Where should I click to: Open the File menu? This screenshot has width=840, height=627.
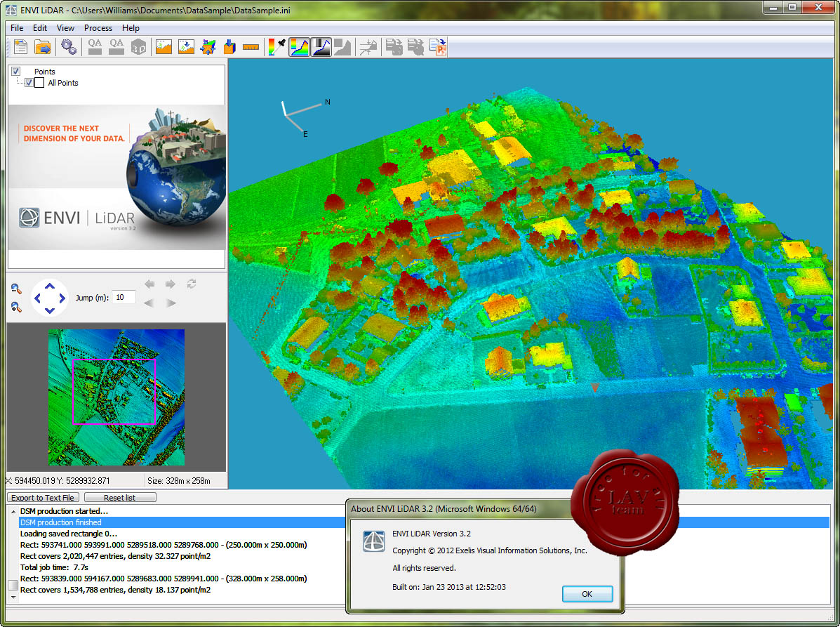pos(17,28)
